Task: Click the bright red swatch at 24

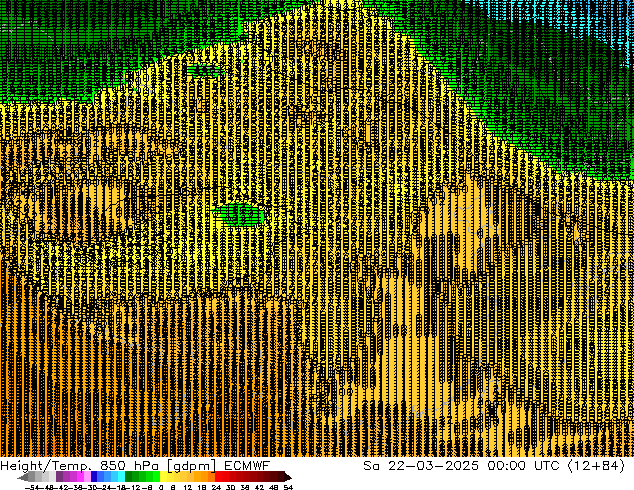Action: click(218, 477)
